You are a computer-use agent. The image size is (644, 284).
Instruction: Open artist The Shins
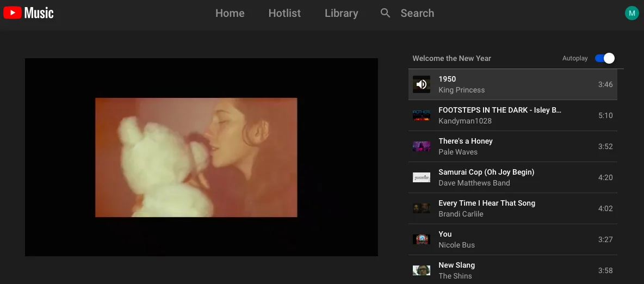[x=455, y=276]
